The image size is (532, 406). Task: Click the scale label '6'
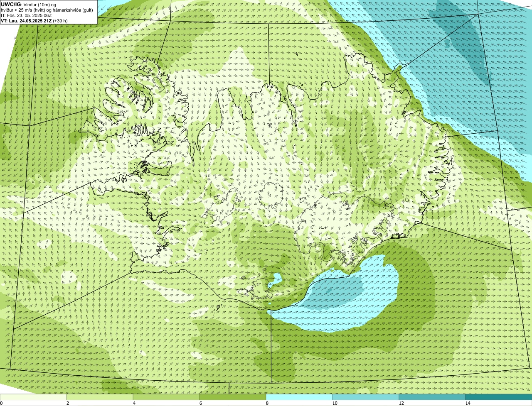[200, 403]
